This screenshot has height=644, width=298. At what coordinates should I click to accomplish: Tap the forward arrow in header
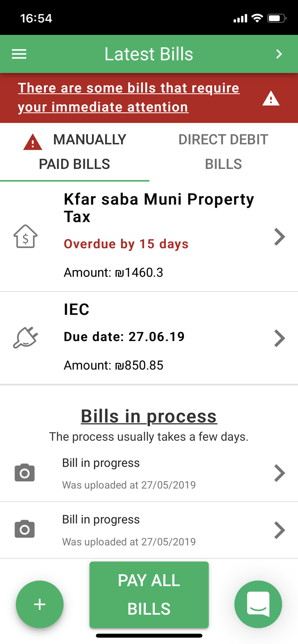279,54
